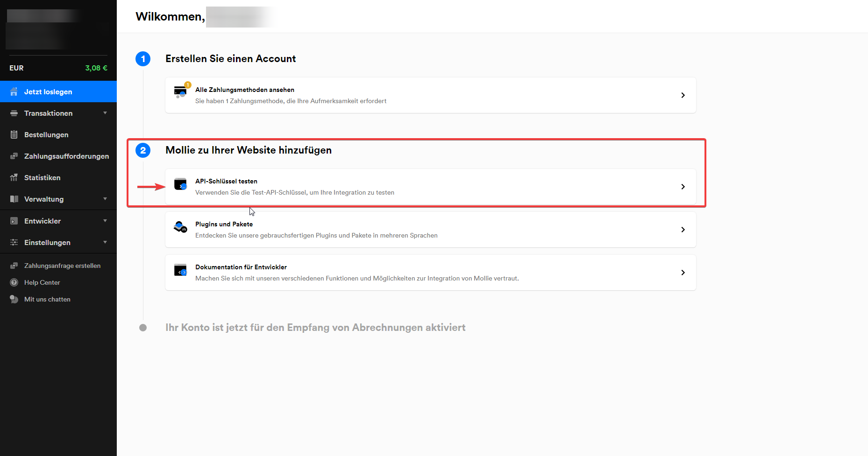Click 'Ihr Konto ist jetzt' greyed heading
868x456 pixels.
[315, 327]
